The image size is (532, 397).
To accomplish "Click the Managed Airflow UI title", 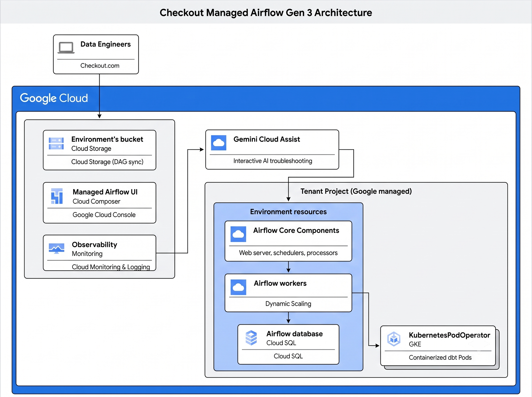I will tap(105, 192).
